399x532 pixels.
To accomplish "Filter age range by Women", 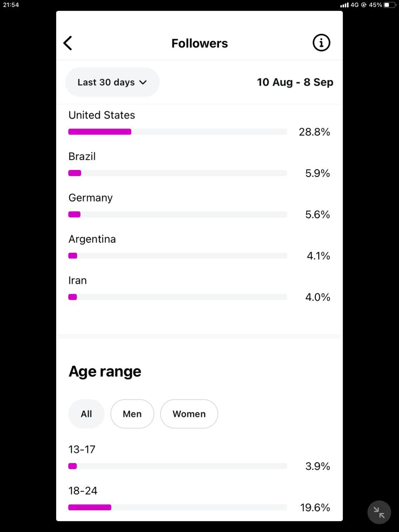I will click(189, 414).
